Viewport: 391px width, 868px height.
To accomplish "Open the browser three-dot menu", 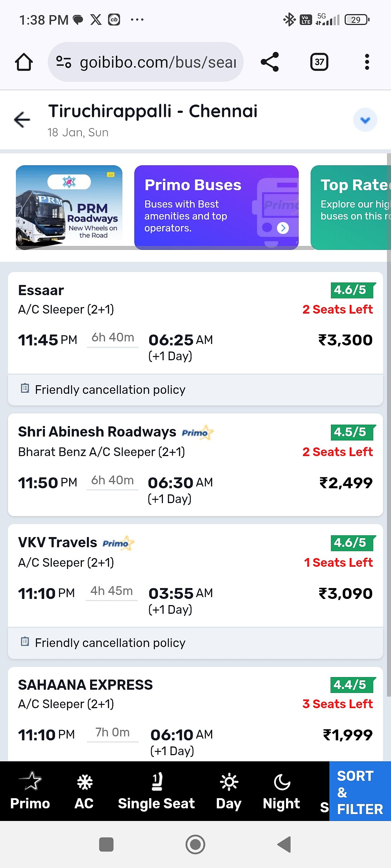I will (367, 62).
